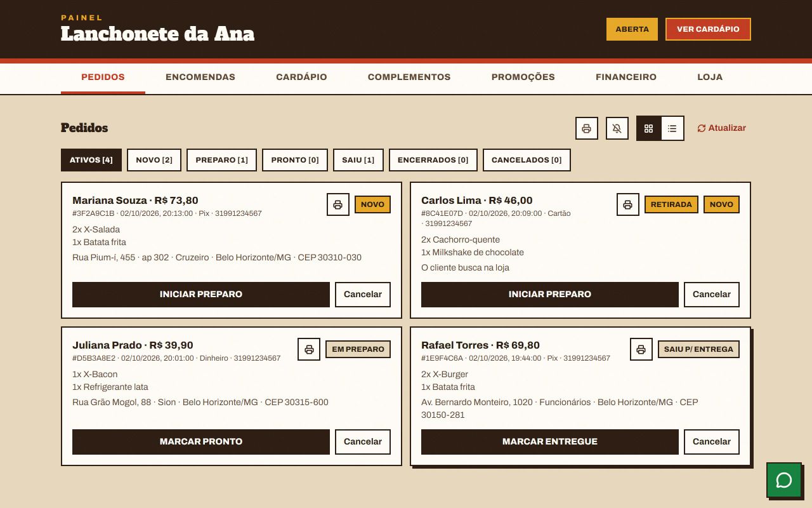Viewport: 812px width, 508px height.
Task: Click address text 'Rua Pium-í, 455'
Action: [x=104, y=258]
